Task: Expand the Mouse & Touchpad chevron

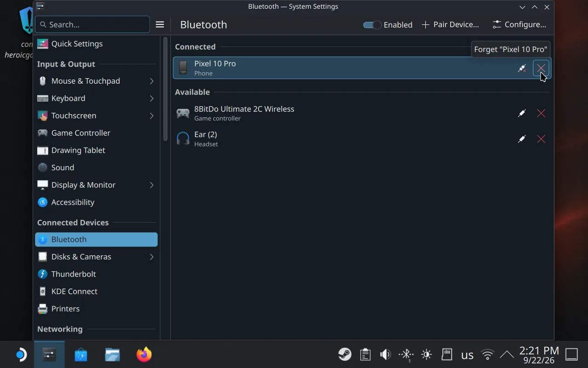Action: click(152, 81)
